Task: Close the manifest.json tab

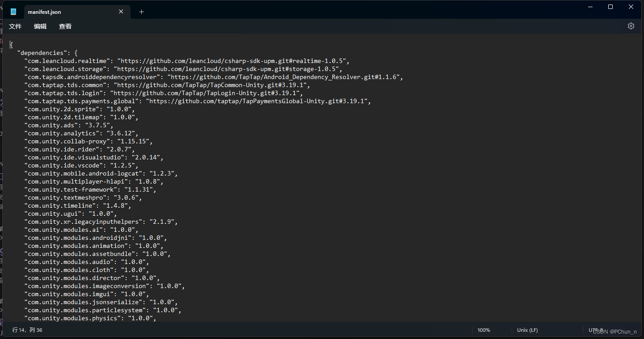Action: click(x=121, y=12)
